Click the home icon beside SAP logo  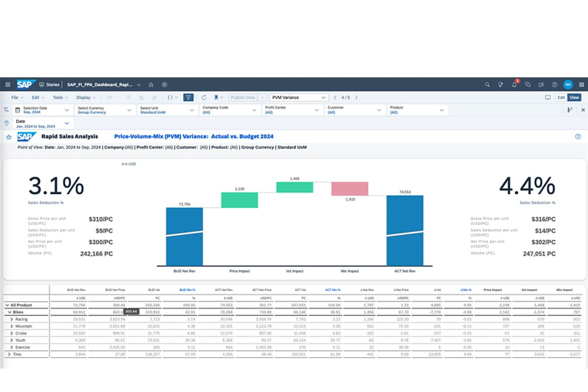(9, 137)
